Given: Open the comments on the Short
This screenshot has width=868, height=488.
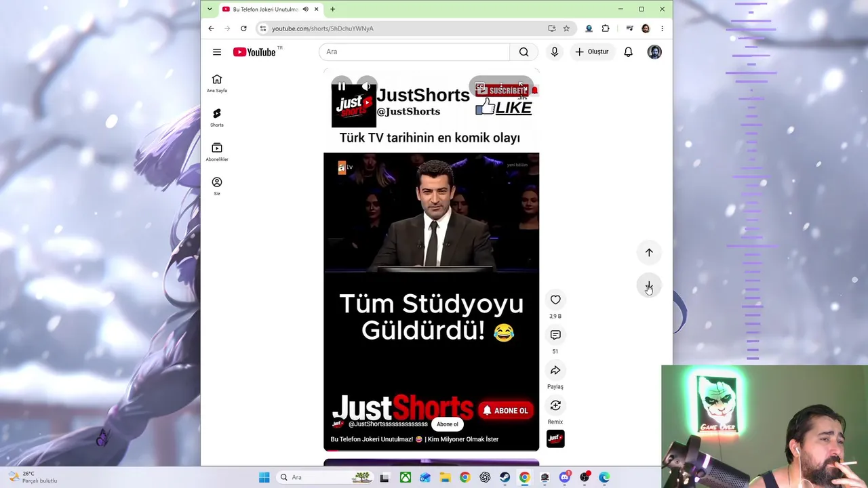Looking at the screenshot, I should pos(555,335).
